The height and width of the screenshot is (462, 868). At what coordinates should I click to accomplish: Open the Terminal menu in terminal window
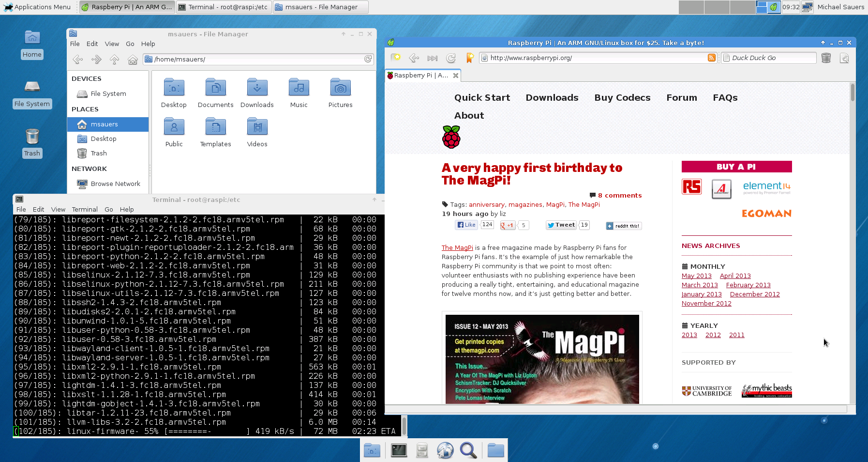(x=85, y=209)
